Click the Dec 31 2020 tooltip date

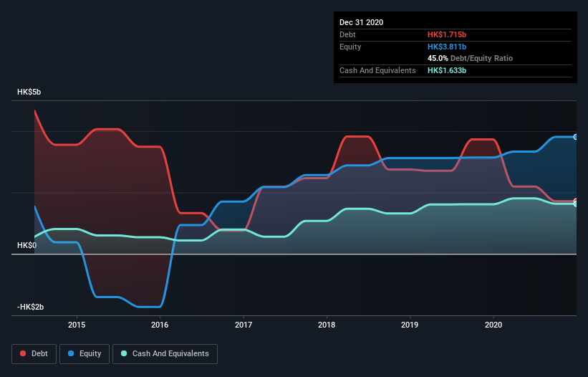(x=361, y=22)
